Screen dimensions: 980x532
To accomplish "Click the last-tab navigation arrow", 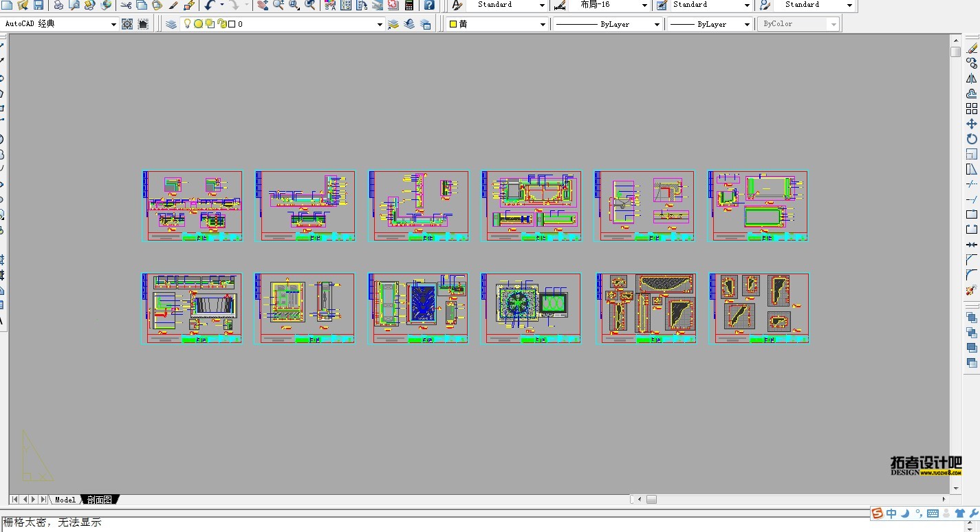I will (43, 500).
